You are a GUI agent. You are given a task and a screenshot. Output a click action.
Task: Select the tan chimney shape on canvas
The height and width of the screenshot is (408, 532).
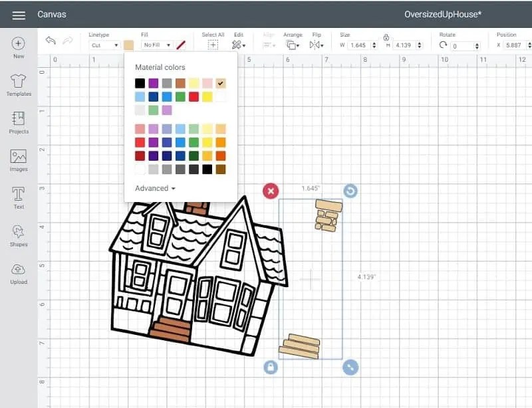(328, 215)
